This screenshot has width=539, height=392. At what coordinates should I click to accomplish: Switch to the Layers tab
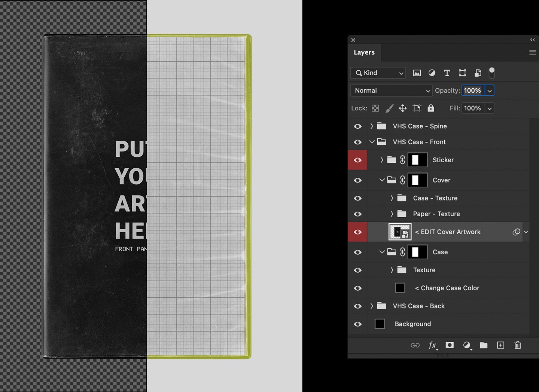coord(364,52)
